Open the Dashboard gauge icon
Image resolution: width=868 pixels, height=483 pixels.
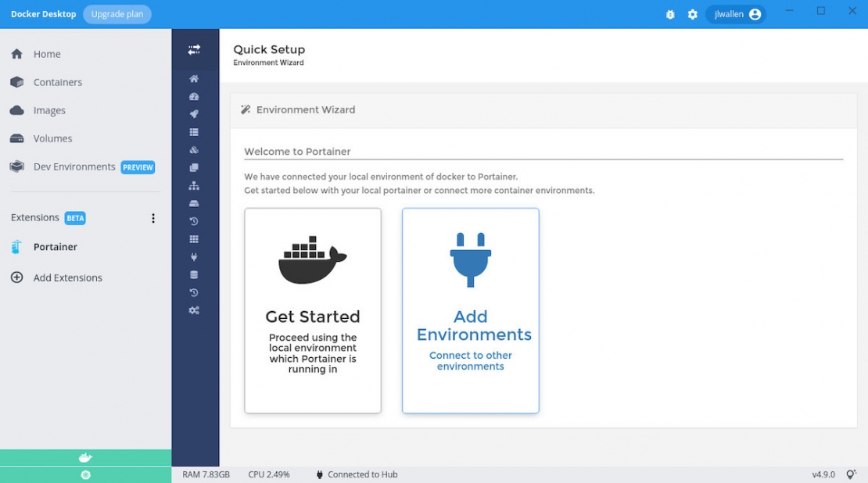(x=194, y=96)
